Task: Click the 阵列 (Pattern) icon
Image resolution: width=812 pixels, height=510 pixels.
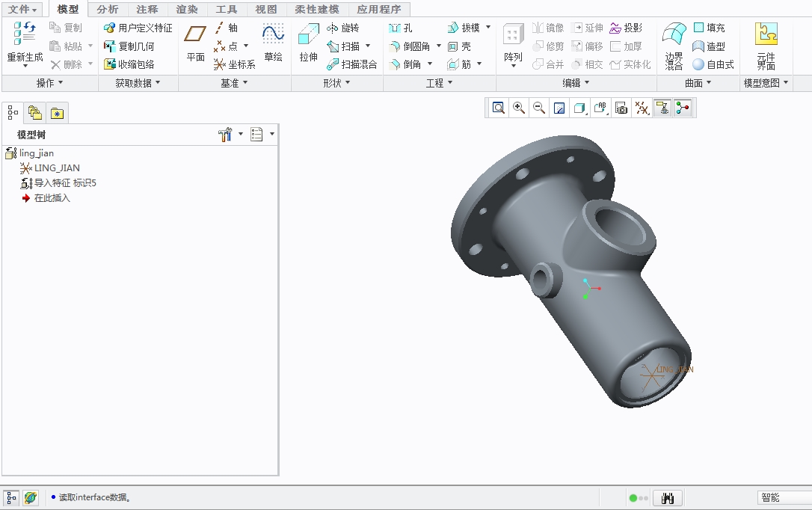Action: (513, 35)
